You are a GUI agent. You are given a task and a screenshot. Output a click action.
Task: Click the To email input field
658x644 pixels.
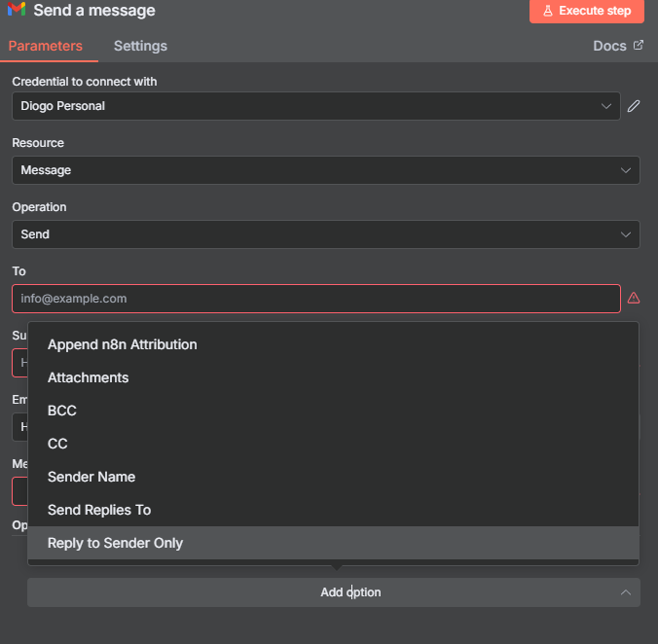(x=315, y=299)
